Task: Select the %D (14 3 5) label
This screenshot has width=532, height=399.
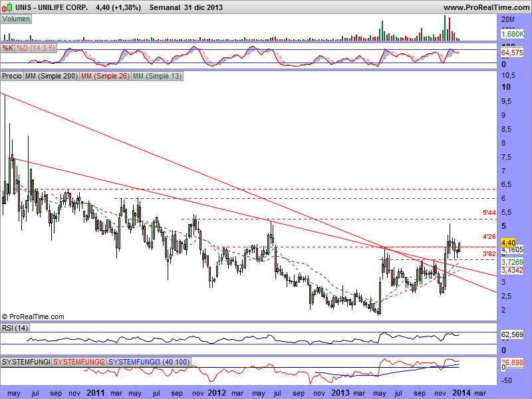Action: tap(36, 49)
